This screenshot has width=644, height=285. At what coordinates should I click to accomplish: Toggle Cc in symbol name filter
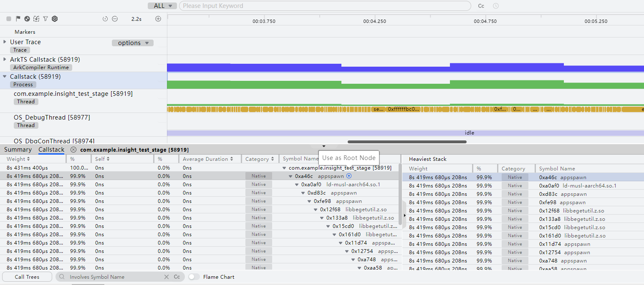click(x=177, y=277)
